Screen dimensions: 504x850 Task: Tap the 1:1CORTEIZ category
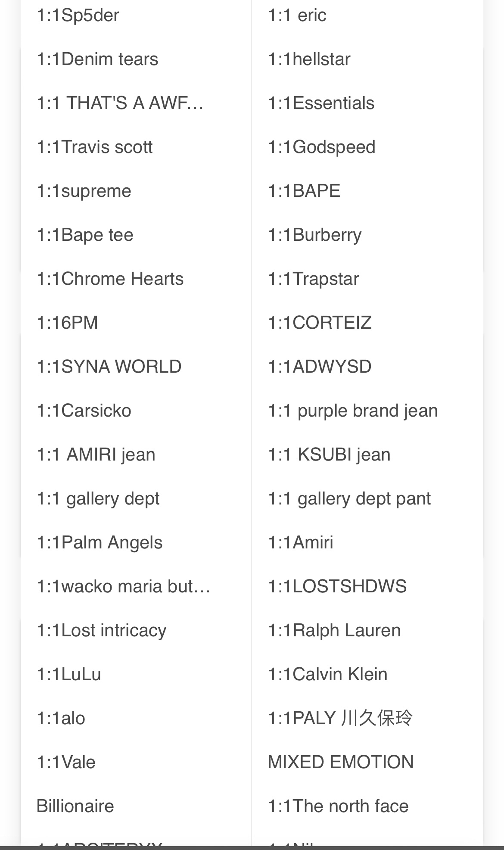tap(320, 323)
